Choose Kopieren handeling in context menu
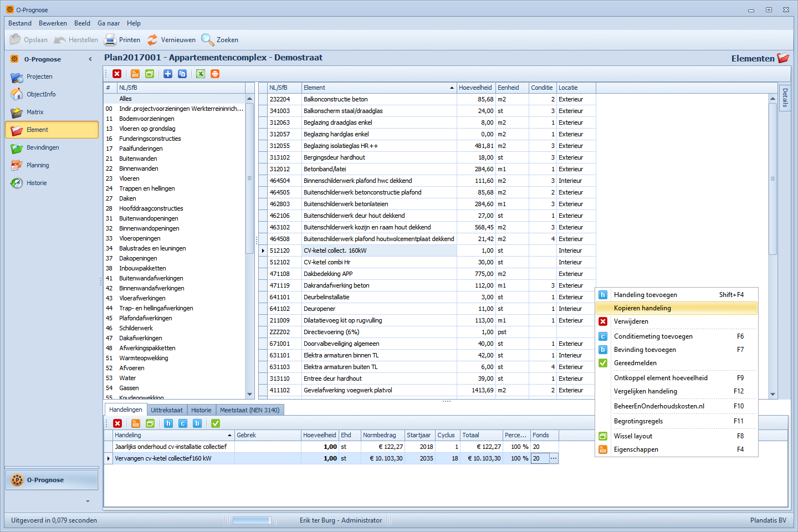 pos(677,308)
